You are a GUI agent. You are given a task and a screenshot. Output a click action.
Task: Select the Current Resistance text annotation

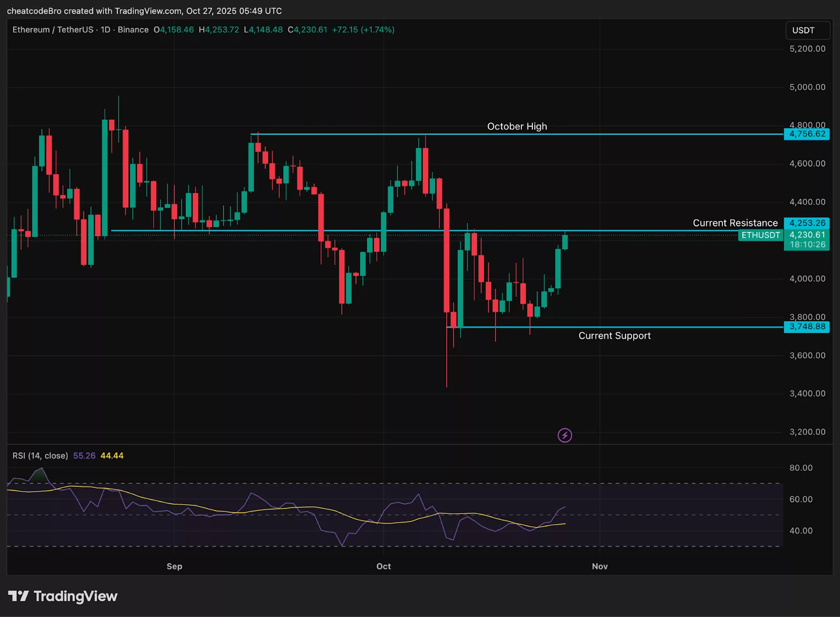[x=735, y=222]
